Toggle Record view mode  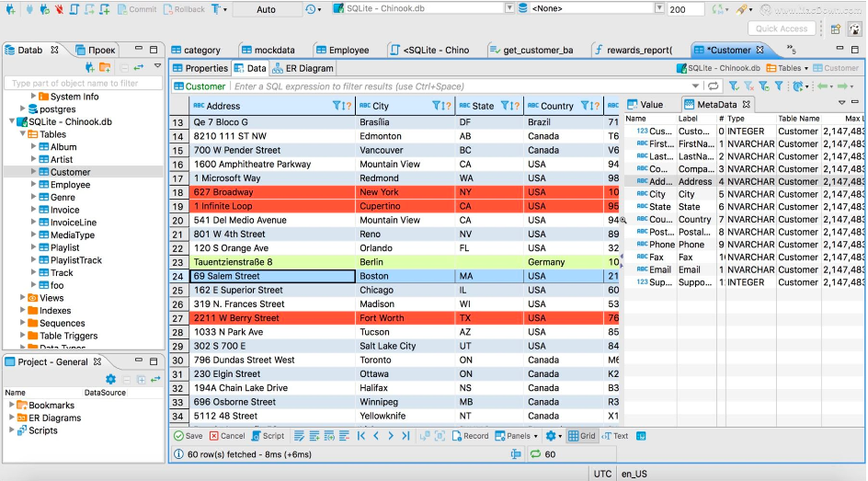(470, 436)
